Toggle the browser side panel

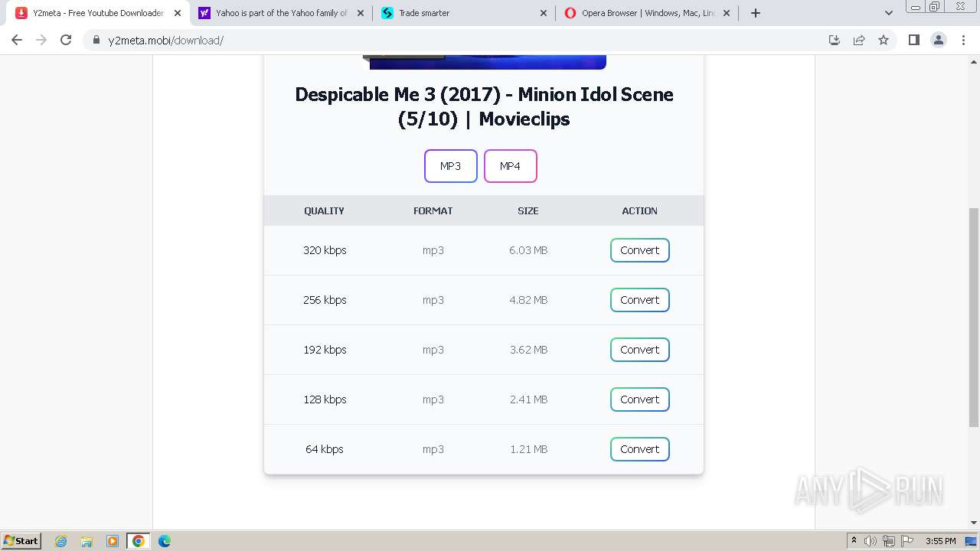click(x=913, y=40)
